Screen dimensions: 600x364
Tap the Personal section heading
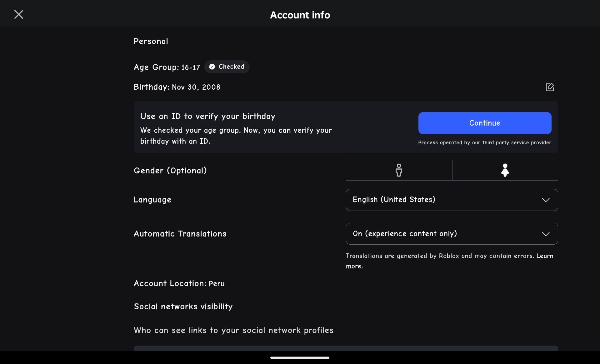tap(151, 41)
